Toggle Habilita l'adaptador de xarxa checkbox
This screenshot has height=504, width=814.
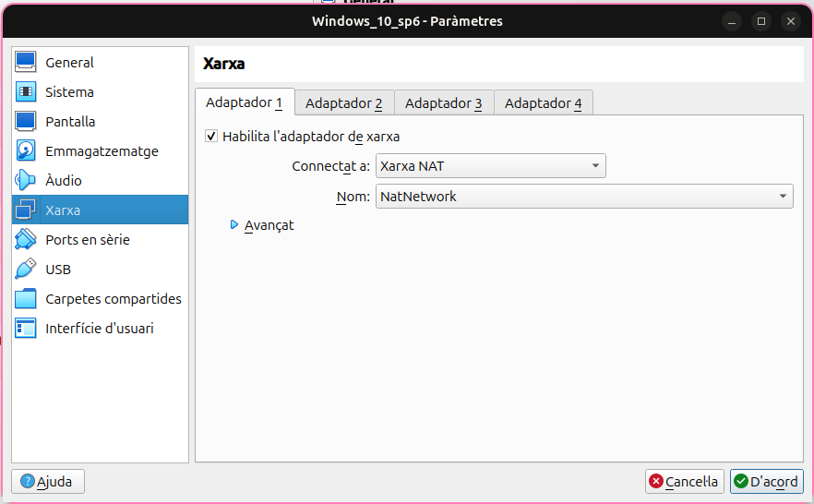[211, 137]
